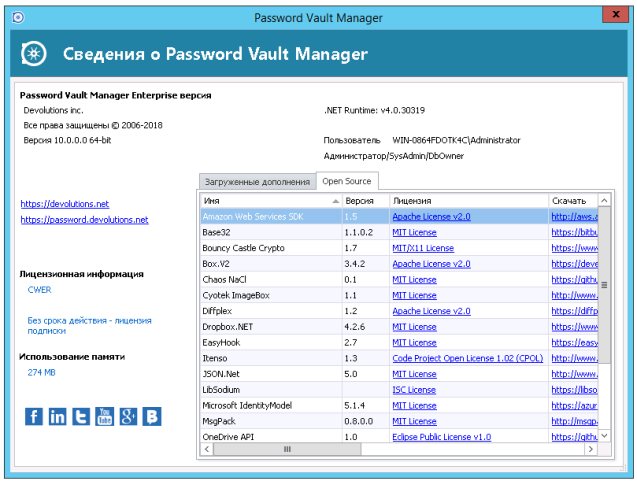Select the Amazon Web Services SDK row
This screenshot has height=481, width=637.
270,216
